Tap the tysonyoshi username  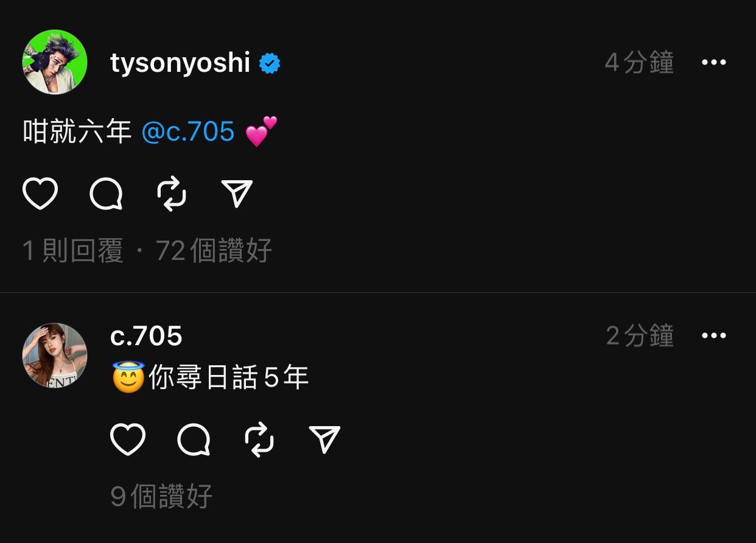(x=180, y=63)
